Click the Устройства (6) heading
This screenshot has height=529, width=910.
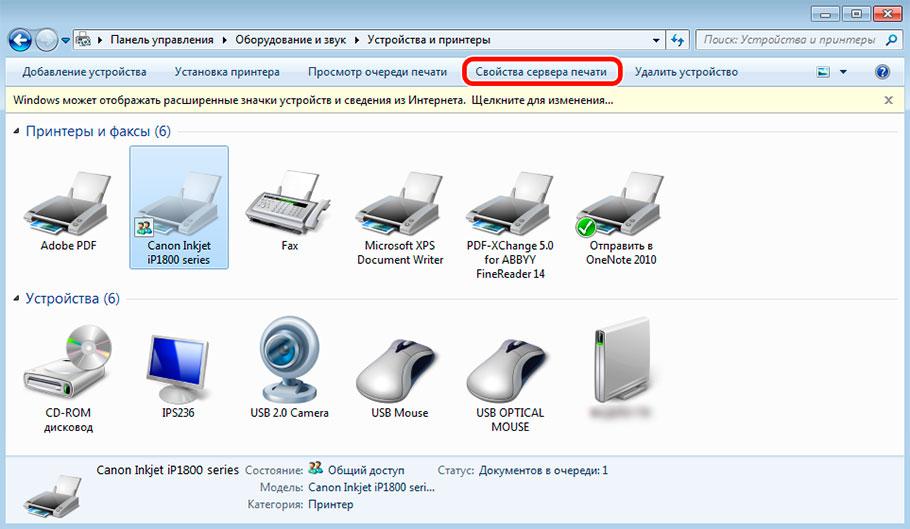tap(73, 299)
